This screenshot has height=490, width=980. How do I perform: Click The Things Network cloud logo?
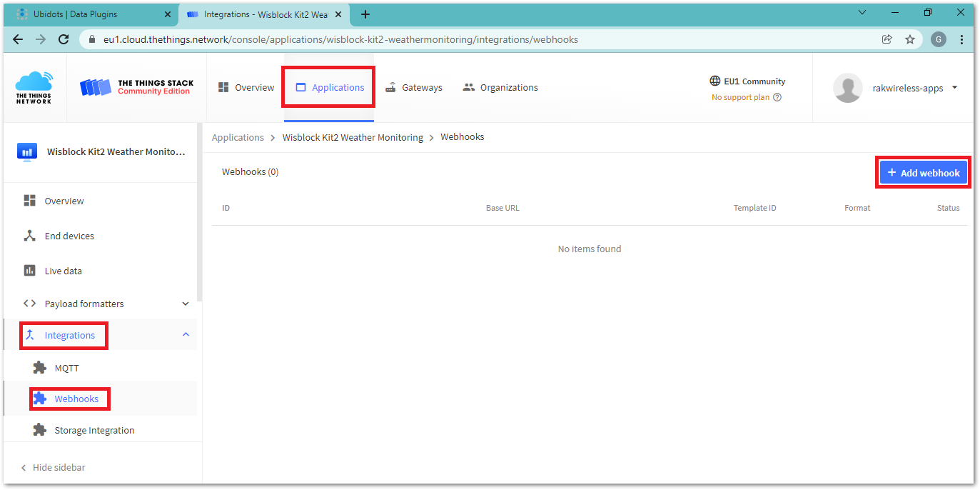click(34, 87)
